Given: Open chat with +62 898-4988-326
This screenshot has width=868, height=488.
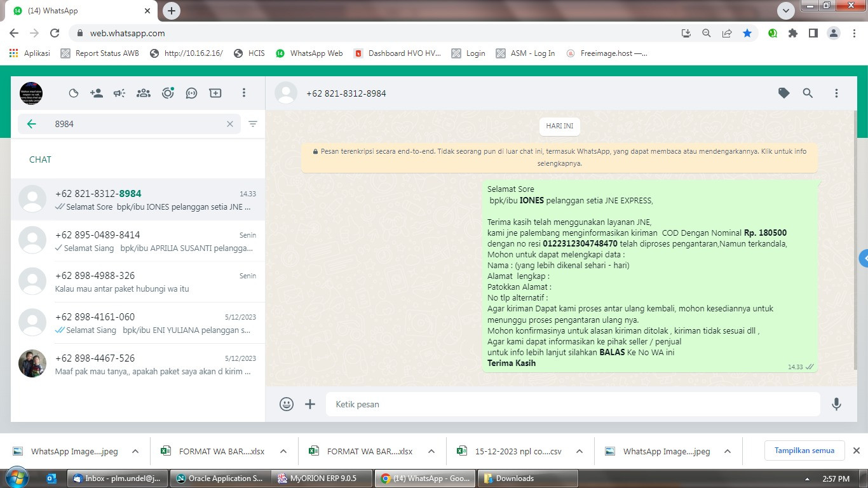Looking at the screenshot, I should point(138,281).
